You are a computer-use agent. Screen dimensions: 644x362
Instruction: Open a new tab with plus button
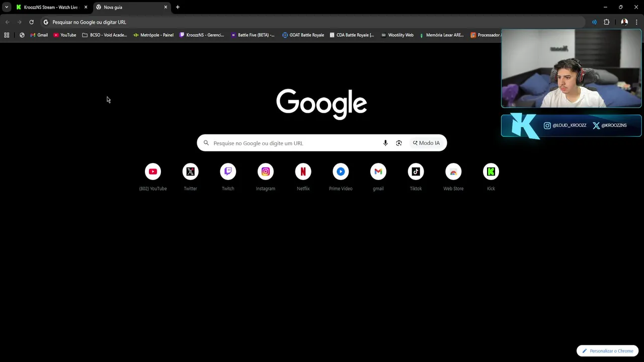point(178,7)
